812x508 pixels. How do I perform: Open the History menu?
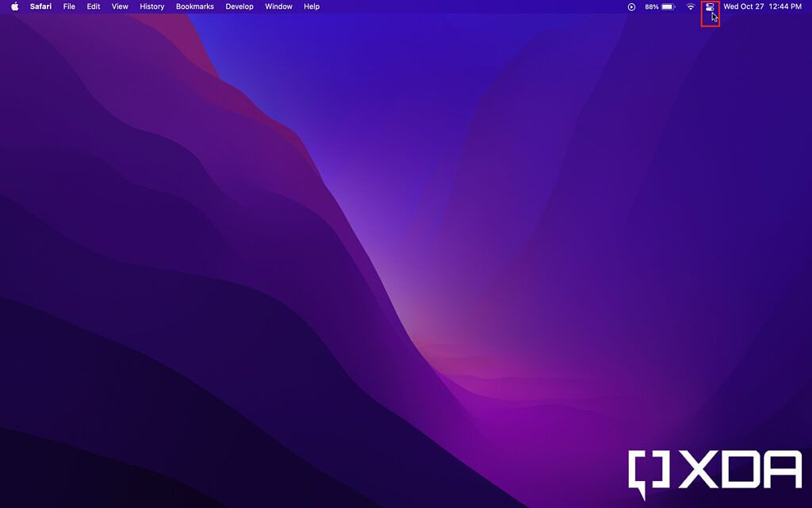point(151,6)
